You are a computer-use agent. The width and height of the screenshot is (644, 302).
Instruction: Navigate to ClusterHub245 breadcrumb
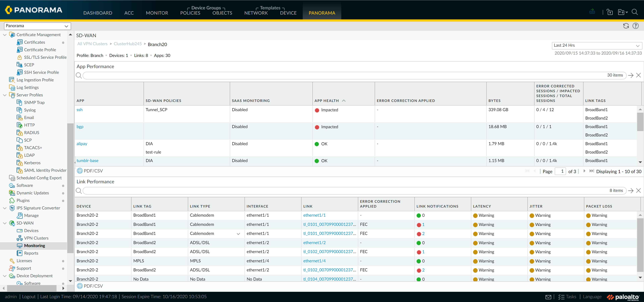tap(127, 44)
